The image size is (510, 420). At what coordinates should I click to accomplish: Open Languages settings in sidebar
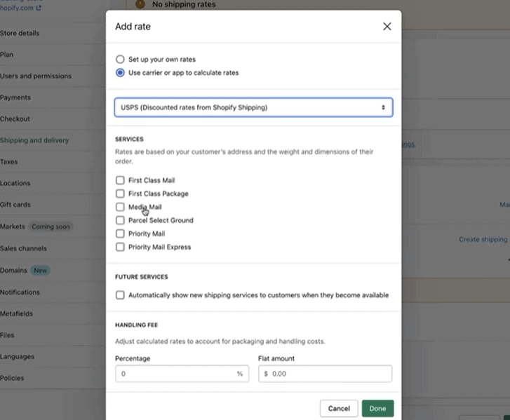pyautogui.click(x=17, y=357)
